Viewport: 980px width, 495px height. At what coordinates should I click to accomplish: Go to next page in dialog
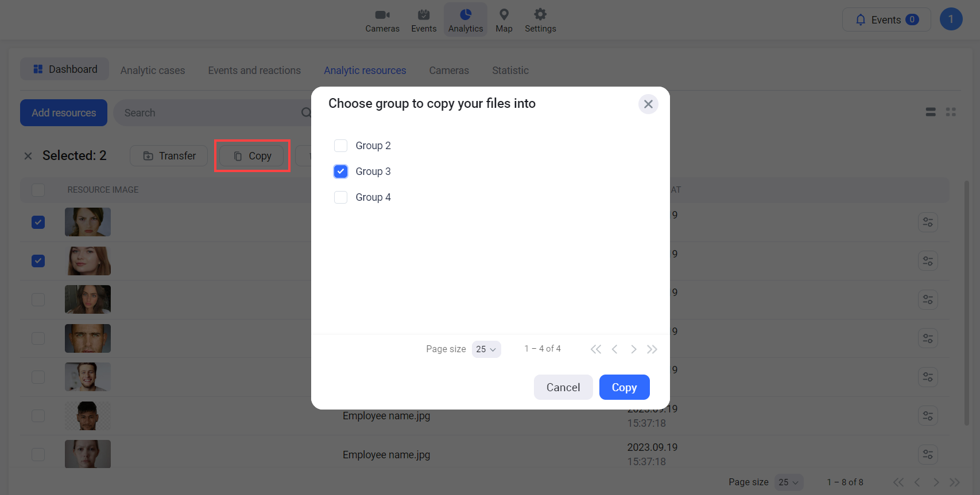(633, 349)
